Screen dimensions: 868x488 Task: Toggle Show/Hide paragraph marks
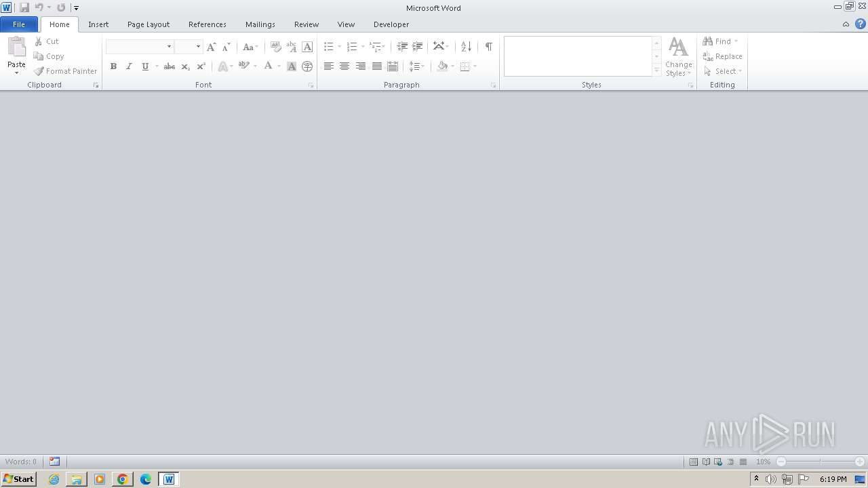[x=488, y=47]
